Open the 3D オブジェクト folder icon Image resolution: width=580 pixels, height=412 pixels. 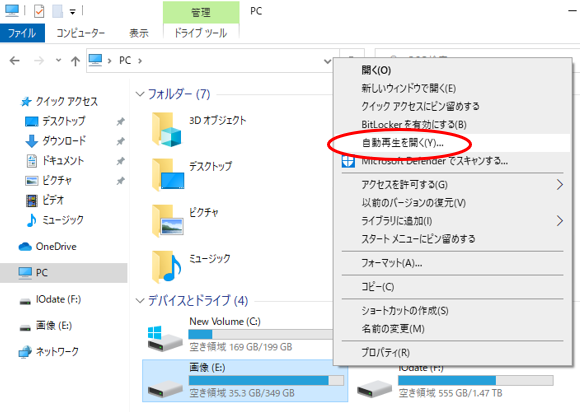(166, 129)
